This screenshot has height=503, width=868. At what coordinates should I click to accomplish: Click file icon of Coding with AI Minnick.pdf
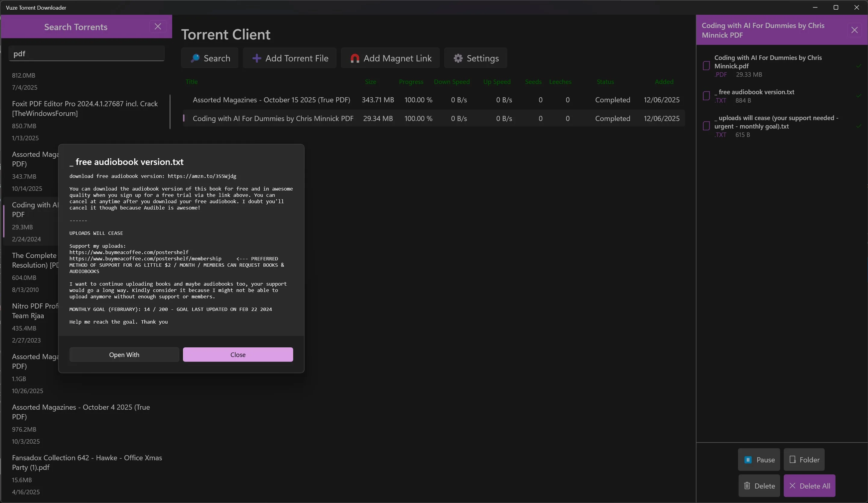tap(706, 66)
